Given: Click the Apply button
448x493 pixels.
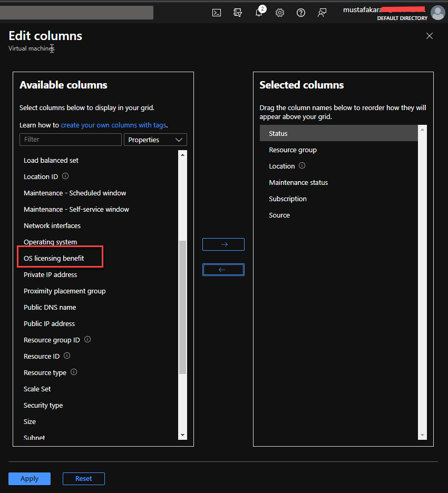Looking at the screenshot, I should pos(30,479).
